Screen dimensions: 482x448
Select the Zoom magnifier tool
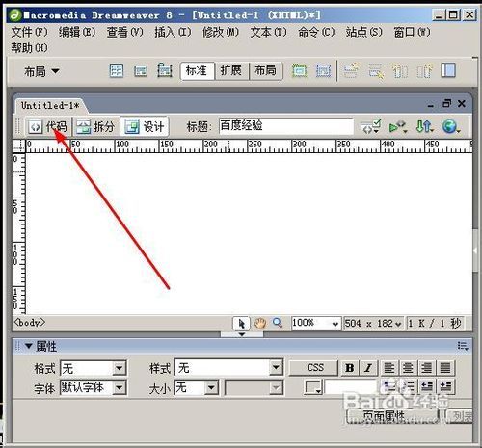pyautogui.click(x=278, y=323)
